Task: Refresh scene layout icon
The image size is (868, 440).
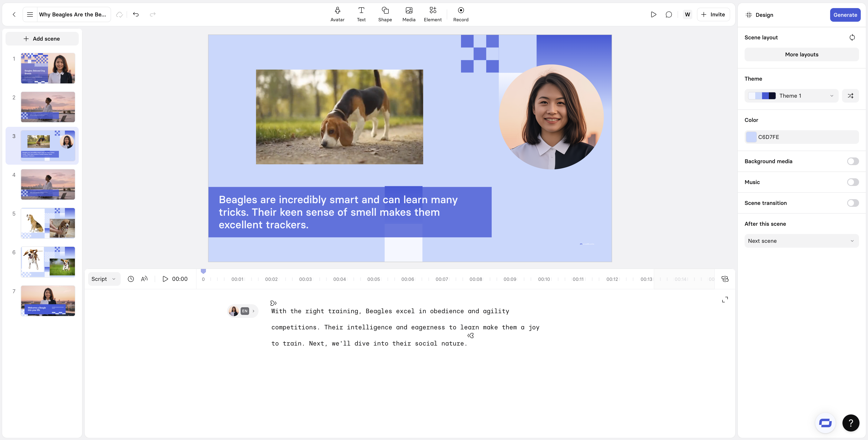Action: (852, 37)
